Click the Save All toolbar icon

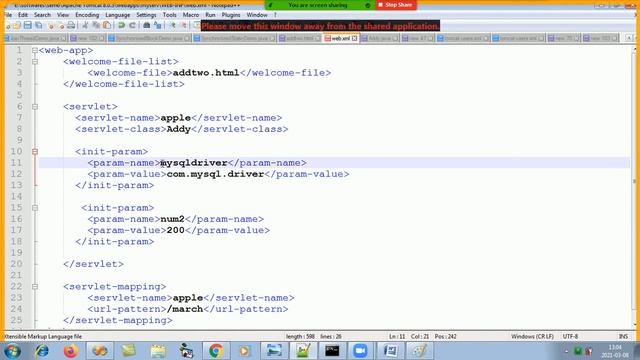(x=38, y=26)
